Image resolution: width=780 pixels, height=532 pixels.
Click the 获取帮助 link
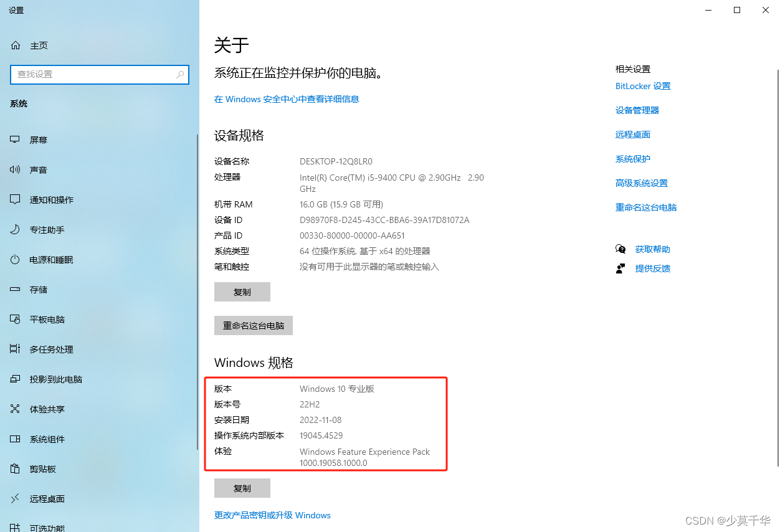653,249
